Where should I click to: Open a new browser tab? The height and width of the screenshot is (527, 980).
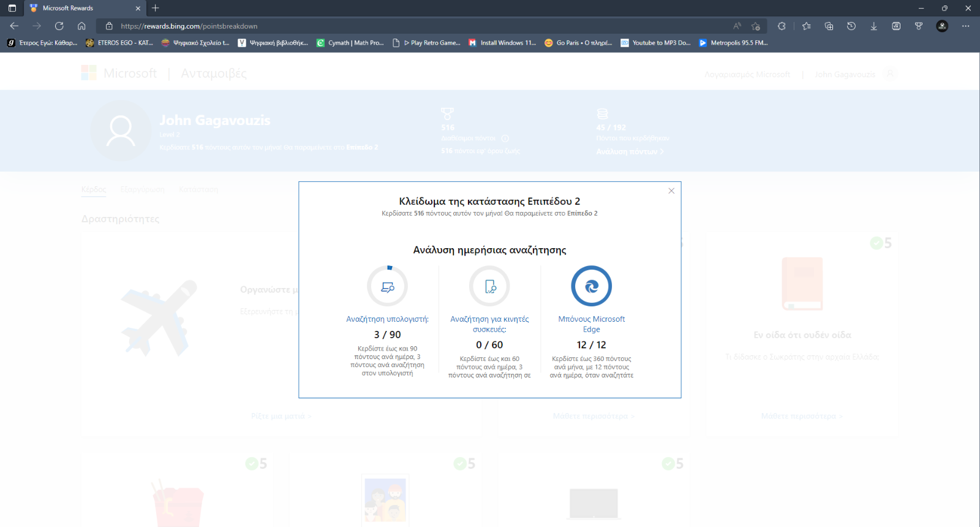156,8
